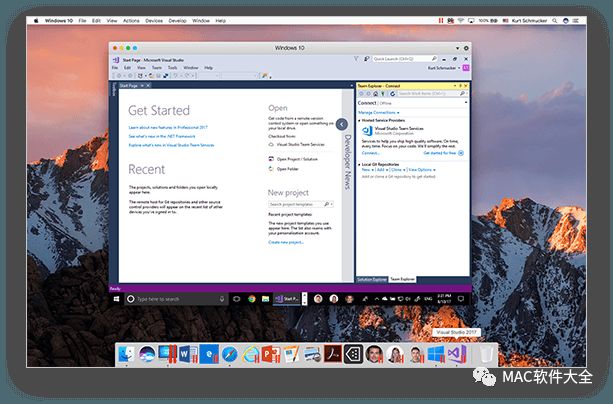Click Cortana microphone in taskbar search
613x404 pixels.
point(222,299)
